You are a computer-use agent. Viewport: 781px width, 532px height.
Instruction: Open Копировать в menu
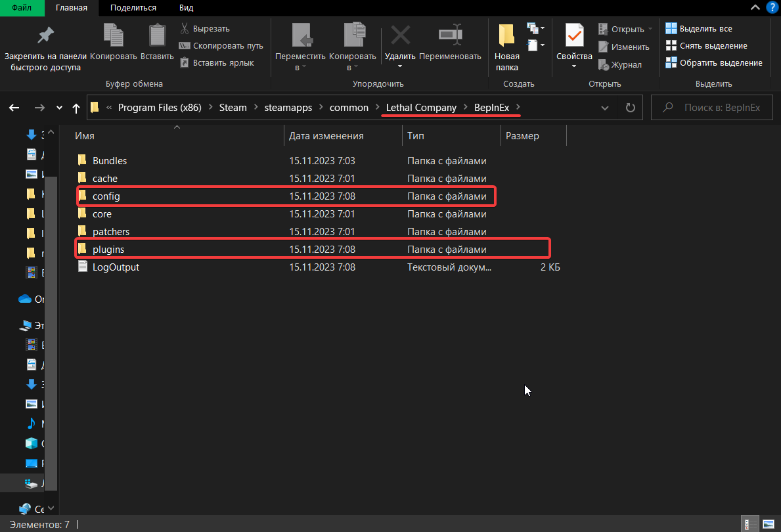[353, 47]
